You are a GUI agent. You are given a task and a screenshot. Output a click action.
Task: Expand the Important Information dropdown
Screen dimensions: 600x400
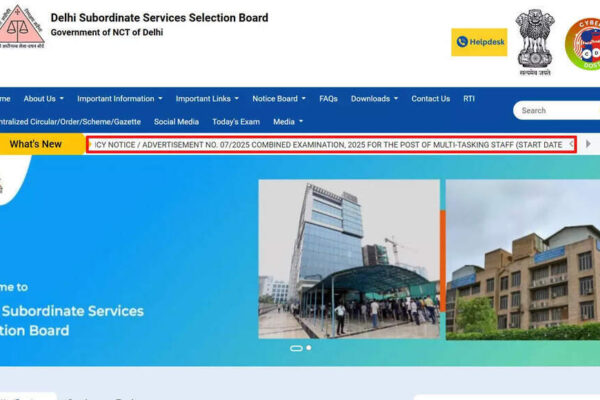coord(120,99)
